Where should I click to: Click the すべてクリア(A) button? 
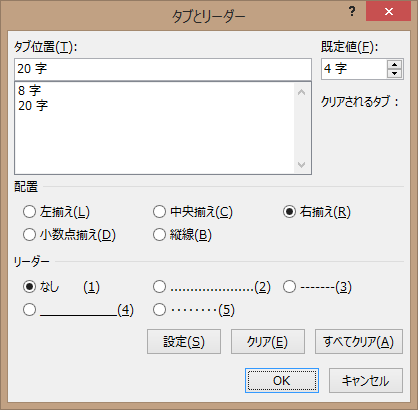click(x=359, y=342)
